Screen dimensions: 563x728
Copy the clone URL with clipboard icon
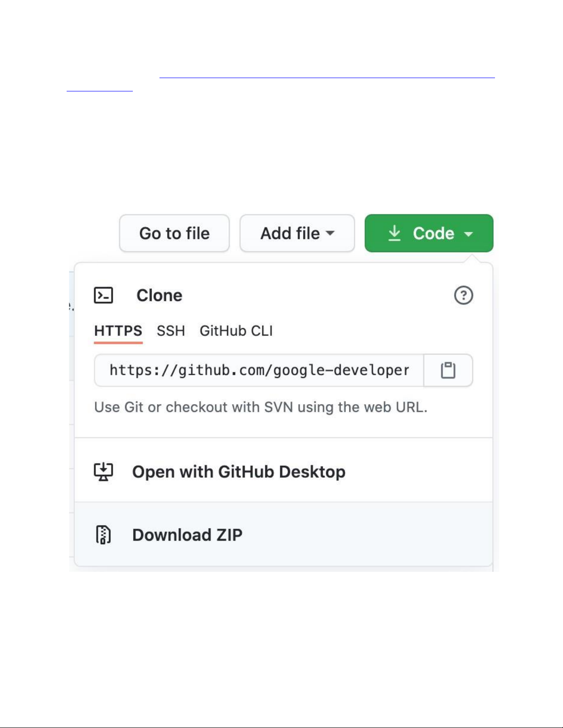[448, 370]
